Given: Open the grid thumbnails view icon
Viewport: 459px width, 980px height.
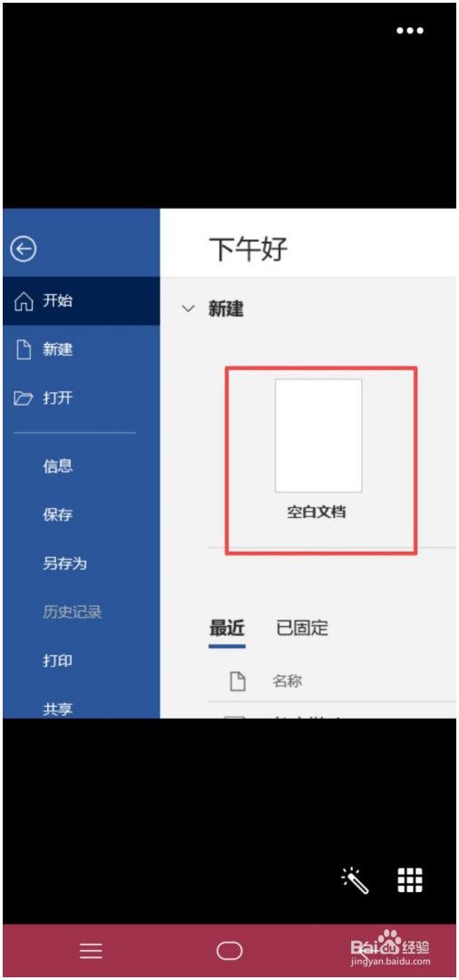Looking at the screenshot, I should (410, 880).
